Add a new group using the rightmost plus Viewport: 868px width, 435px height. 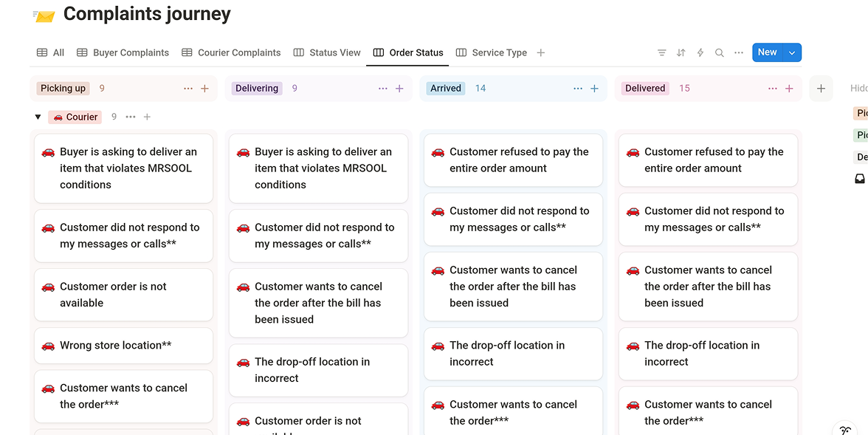click(821, 88)
